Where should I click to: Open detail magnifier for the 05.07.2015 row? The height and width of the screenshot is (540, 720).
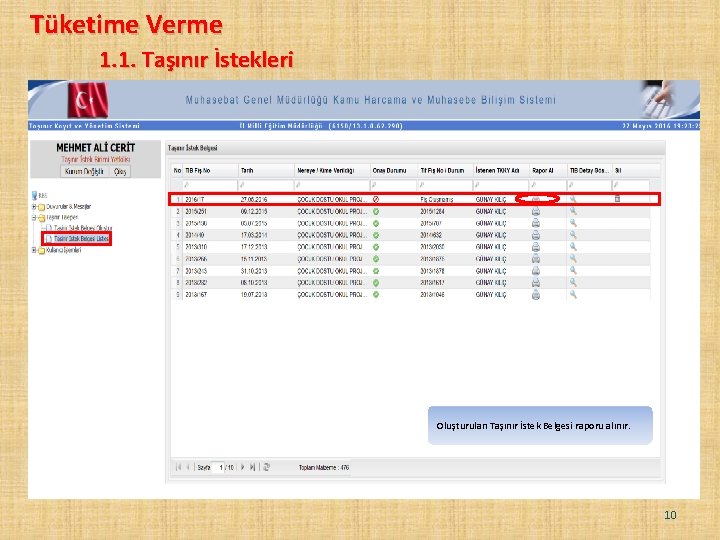[x=573, y=223]
